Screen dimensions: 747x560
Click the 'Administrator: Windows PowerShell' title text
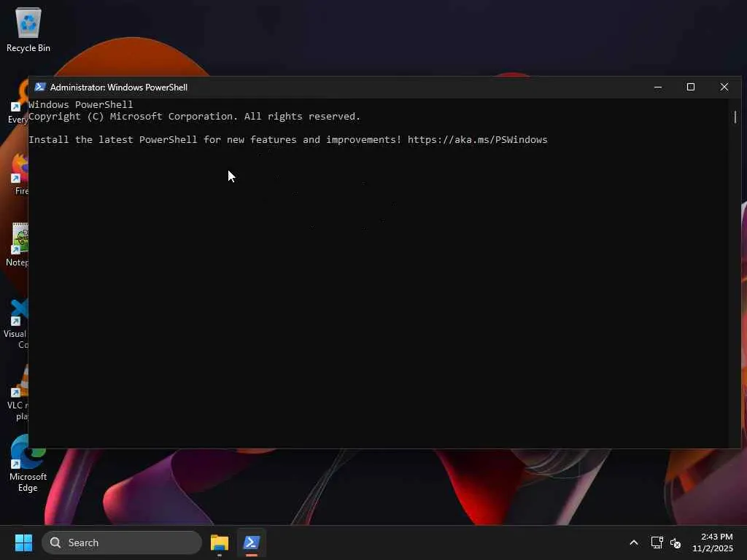[119, 87]
